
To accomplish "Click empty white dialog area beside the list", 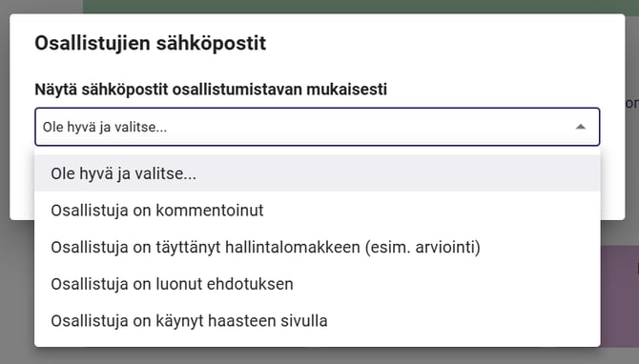I will pos(612,183).
